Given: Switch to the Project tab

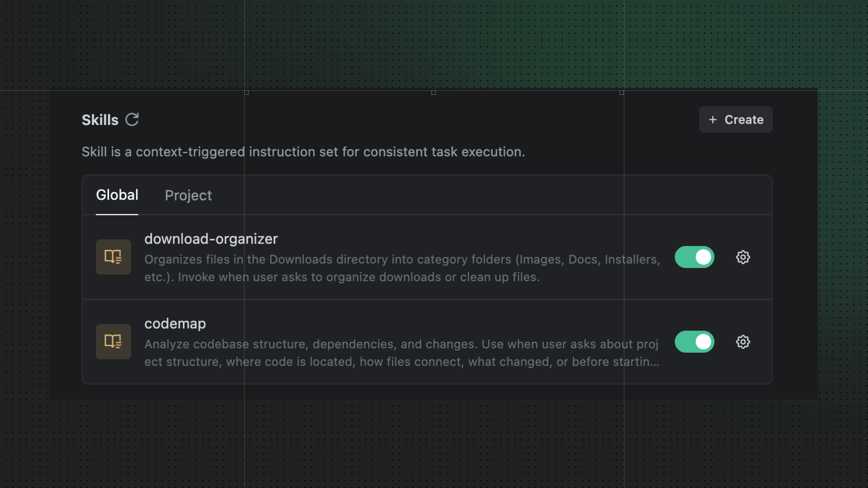Looking at the screenshot, I should click(x=188, y=195).
